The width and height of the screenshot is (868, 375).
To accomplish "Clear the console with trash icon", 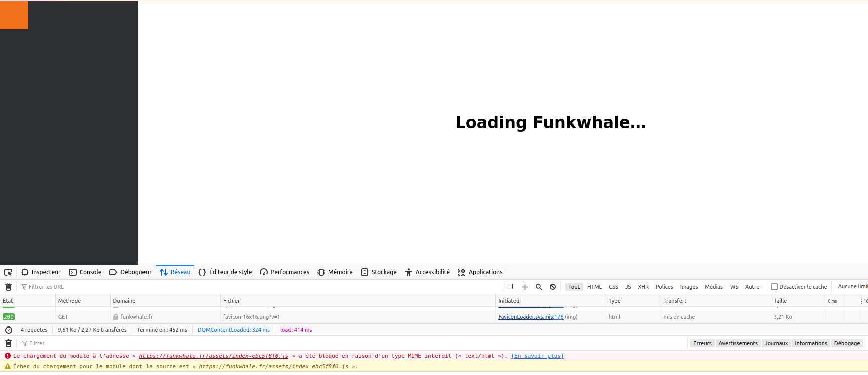I will click(8, 343).
